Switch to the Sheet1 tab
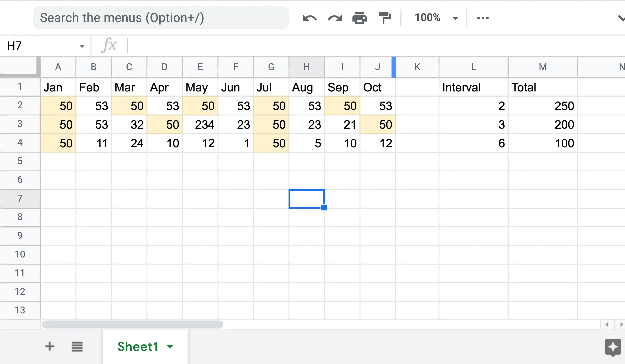Image resolution: width=625 pixels, height=364 pixels. [x=138, y=346]
